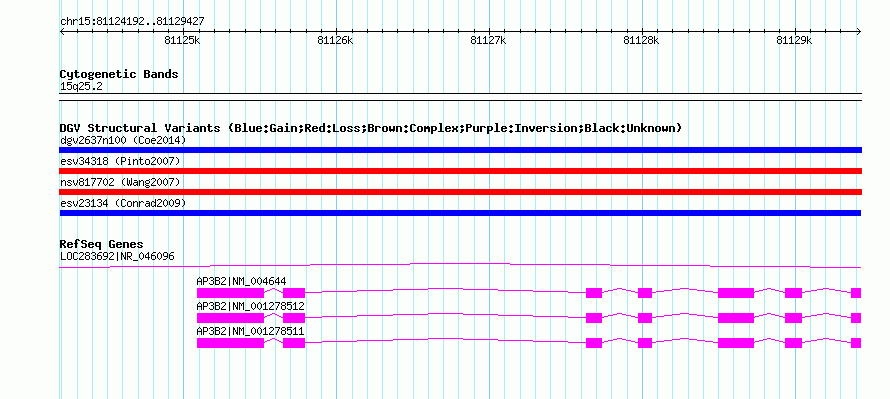
Task: Click the 15q25.2 band label
Action: click(x=81, y=87)
